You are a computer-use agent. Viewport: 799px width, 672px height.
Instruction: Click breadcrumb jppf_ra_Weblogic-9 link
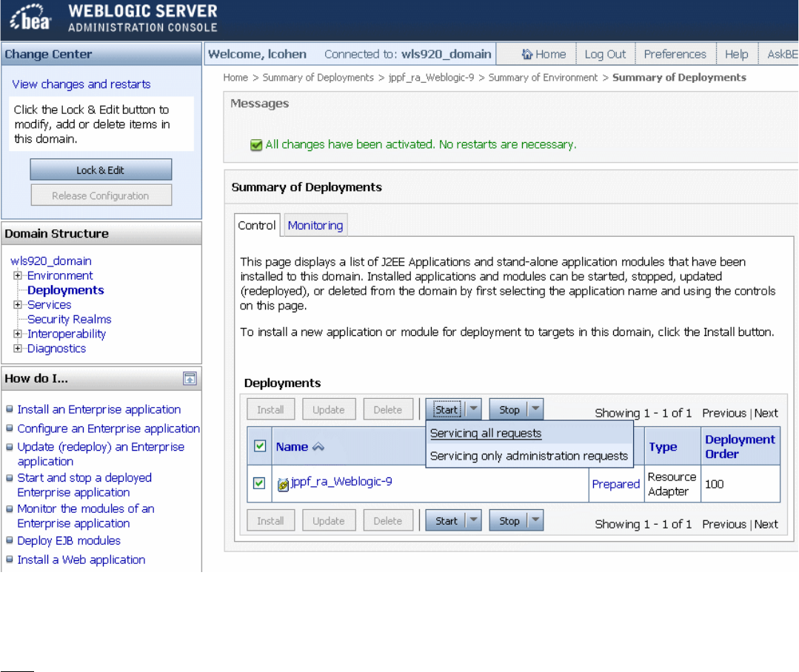tap(431, 78)
